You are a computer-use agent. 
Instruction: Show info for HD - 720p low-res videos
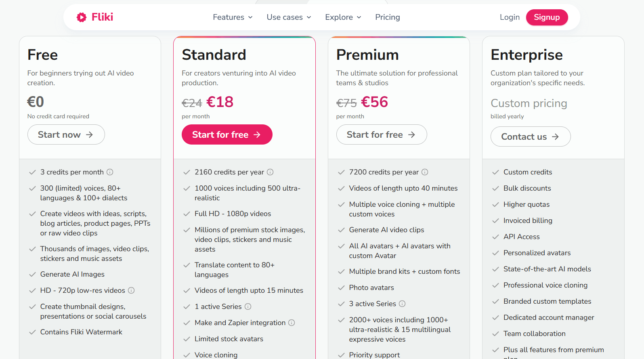click(x=131, y=290)
